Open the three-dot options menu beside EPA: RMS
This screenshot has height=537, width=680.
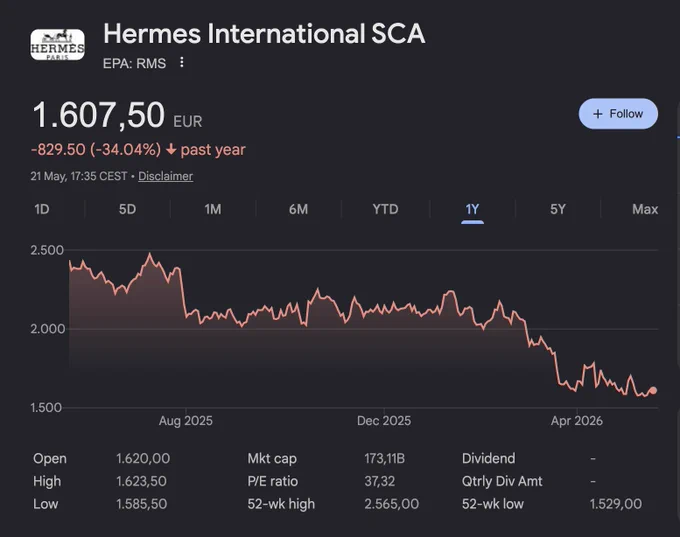182,62
